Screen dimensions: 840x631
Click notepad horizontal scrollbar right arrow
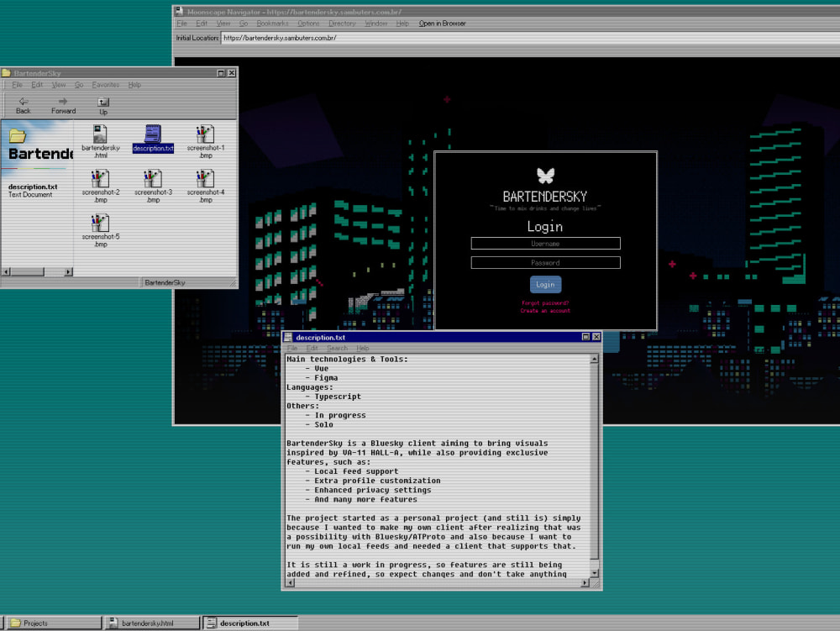click(x=585, y=583)
